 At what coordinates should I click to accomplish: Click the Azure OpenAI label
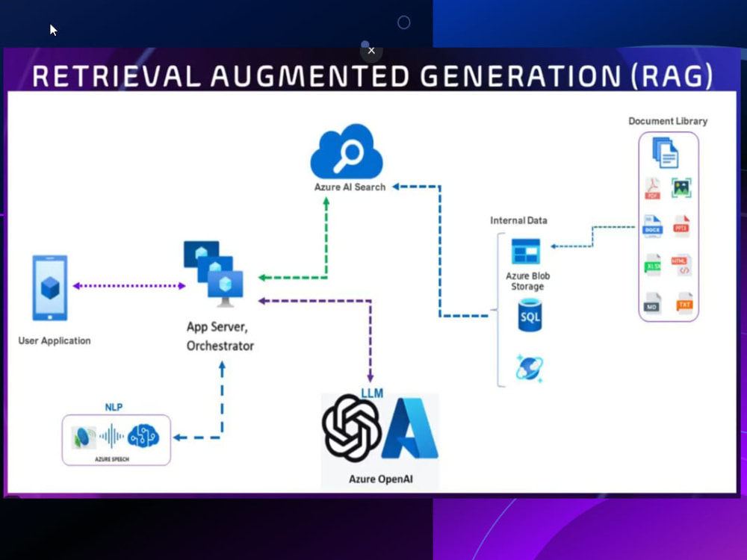click(381, 479)
